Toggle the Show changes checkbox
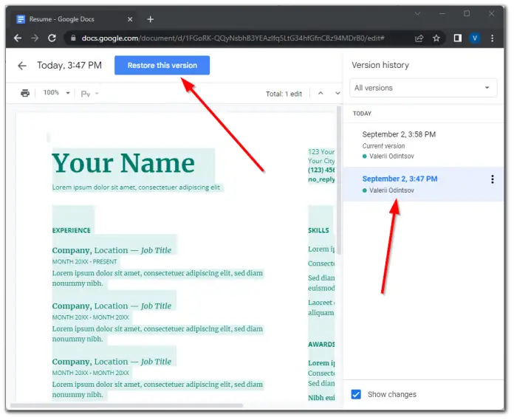Image resolution: width=514 pixels, height=420 pixels. click(356, 394)
